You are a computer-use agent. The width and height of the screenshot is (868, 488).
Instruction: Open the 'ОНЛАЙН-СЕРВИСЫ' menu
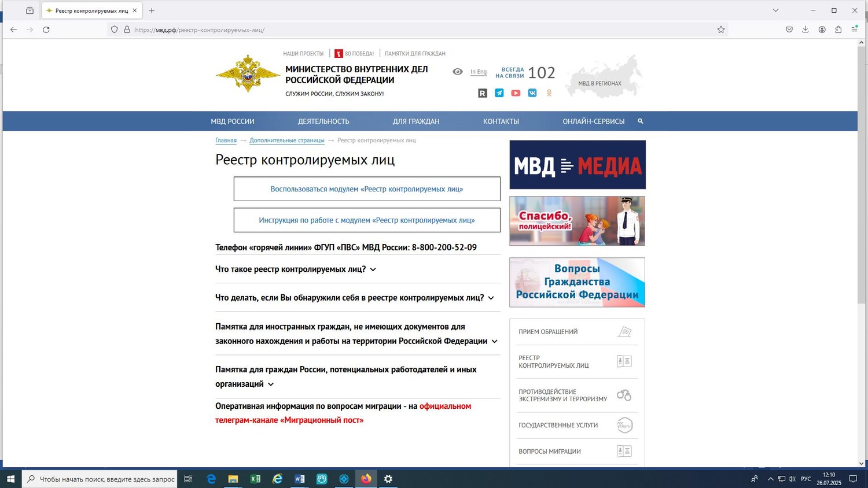tap(593, 121)
